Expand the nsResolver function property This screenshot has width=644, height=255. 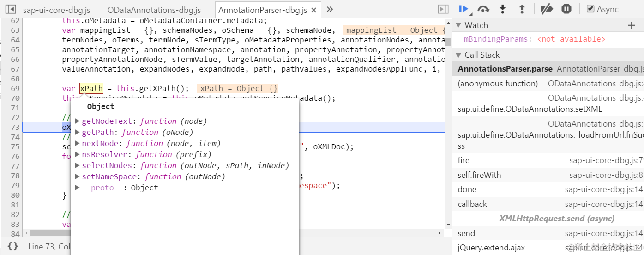(x=78, y=154)
